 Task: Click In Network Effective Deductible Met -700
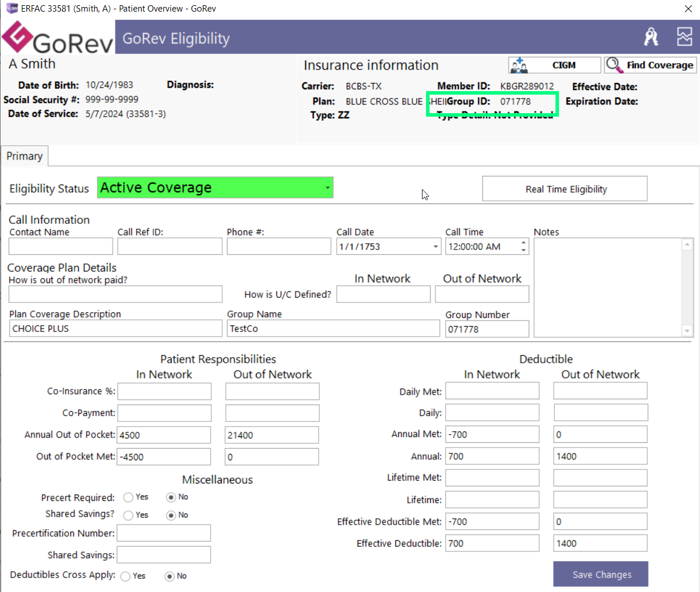pos(492,522)
